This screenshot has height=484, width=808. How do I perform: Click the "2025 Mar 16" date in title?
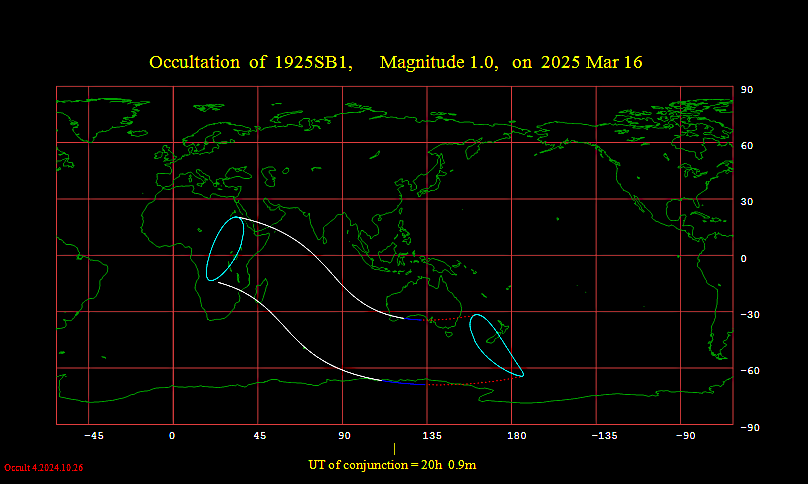pos(592,62)
